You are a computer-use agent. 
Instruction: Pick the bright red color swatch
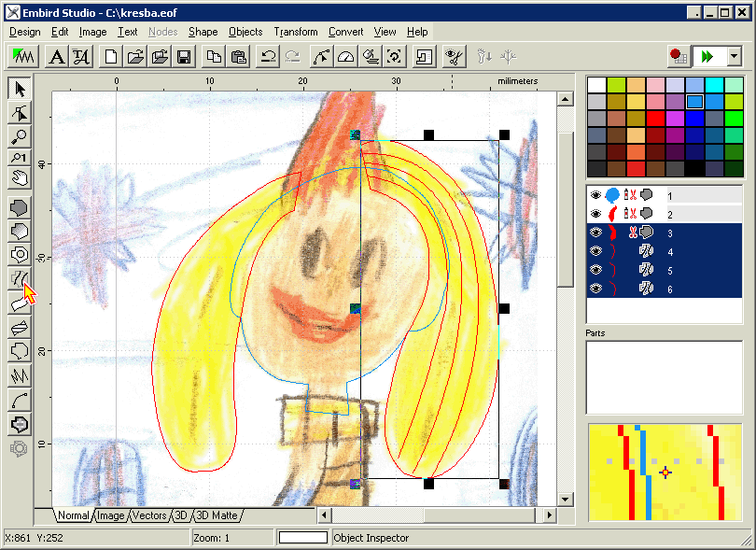click(655, 118)
